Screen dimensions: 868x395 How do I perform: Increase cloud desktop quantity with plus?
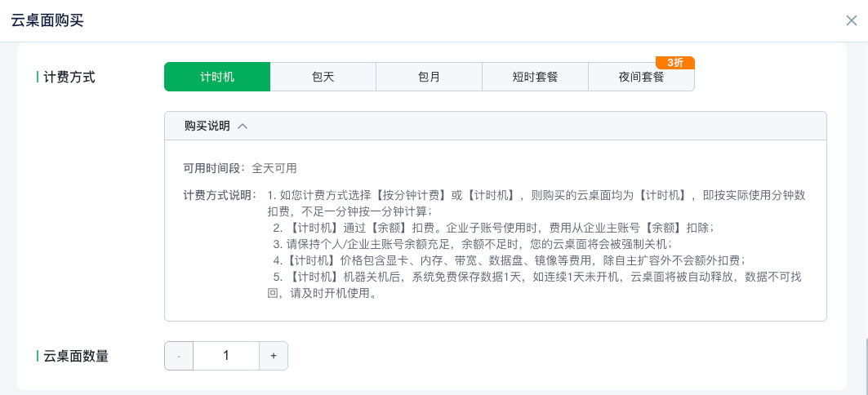[274, 356]
